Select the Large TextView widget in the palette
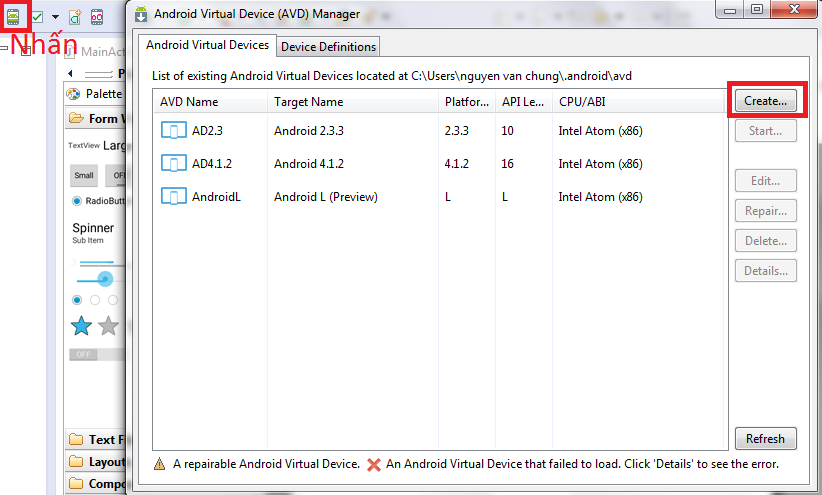The width and height of the screenshot is (822, 495). (114, 145)
